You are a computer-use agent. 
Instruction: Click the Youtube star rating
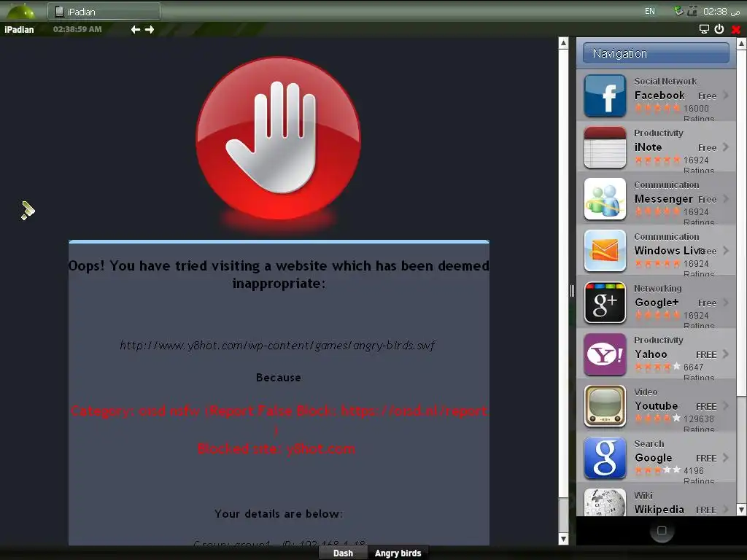point(657,419)
